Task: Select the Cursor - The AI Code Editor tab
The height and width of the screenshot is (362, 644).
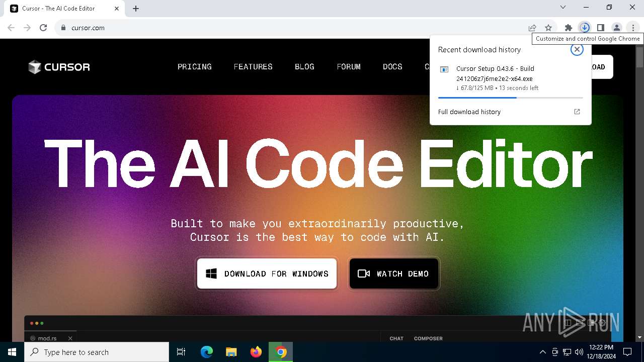Action: pos(64,9)
